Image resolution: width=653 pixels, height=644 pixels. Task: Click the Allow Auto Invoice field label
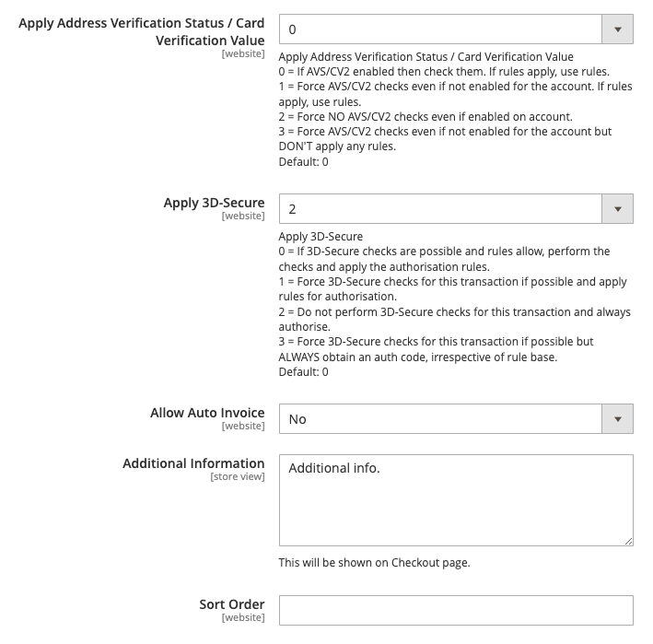(207, 413)
